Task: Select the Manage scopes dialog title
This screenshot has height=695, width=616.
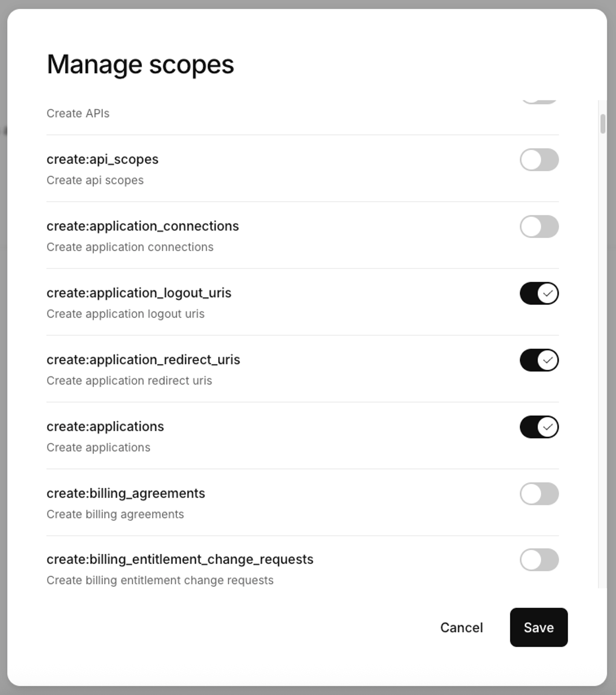Action: pos(140,63)
